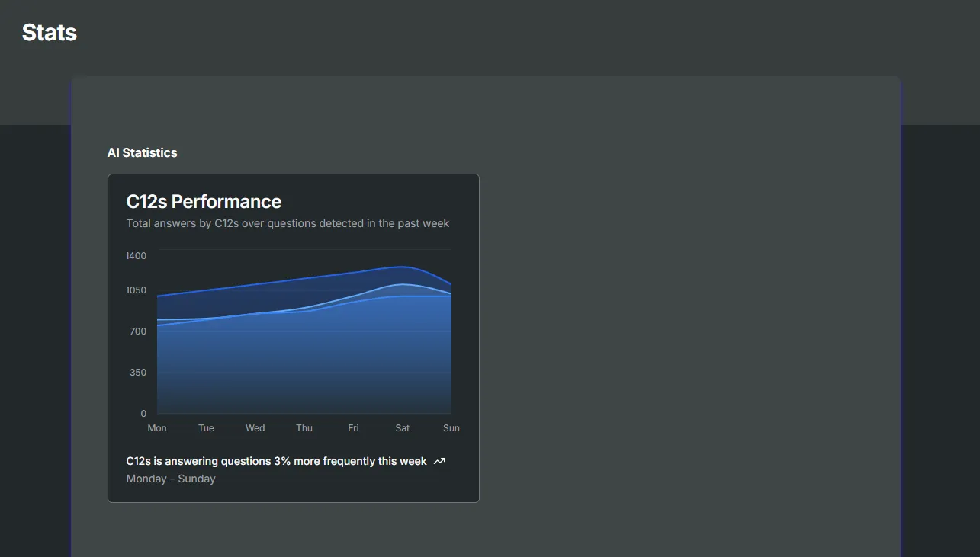Click the 1400 y-axis label

137,255
